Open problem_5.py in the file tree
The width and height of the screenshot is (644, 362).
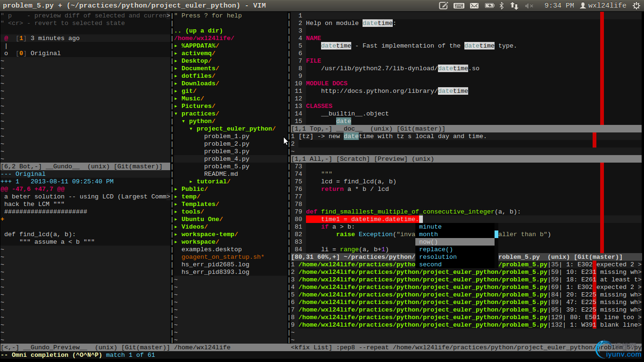[227, 166]
